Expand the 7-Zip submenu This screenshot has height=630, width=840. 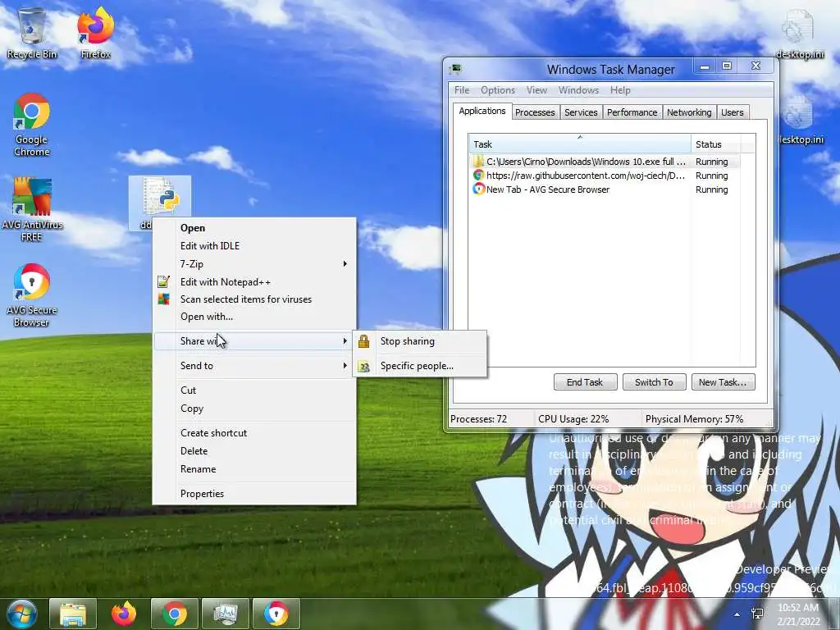pos(254,263)
